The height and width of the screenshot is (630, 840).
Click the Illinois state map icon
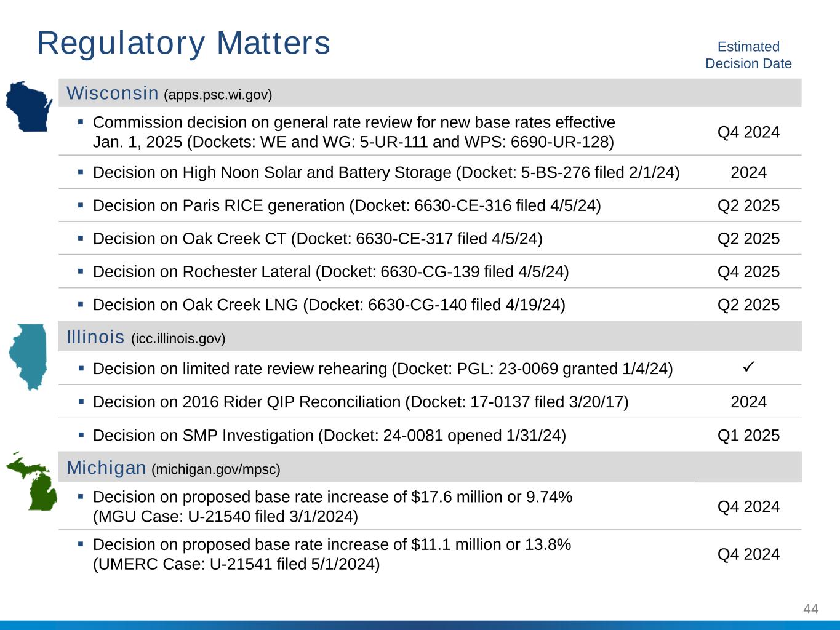click(x=28, y=356)
